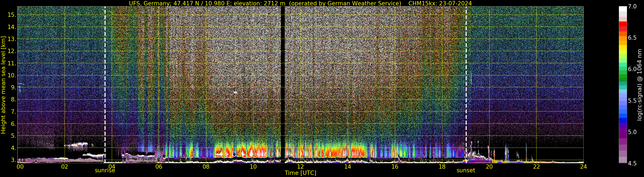Click the green segment of the colorbar

623,76
